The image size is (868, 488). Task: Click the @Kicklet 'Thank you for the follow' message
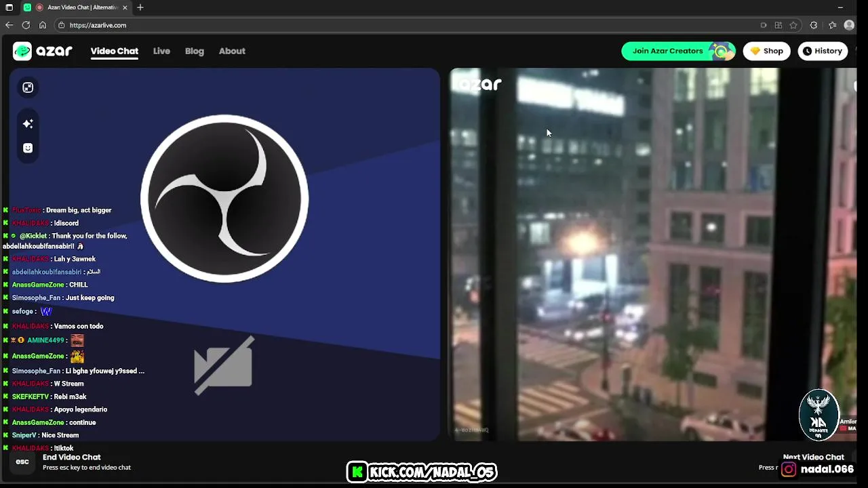65,241
